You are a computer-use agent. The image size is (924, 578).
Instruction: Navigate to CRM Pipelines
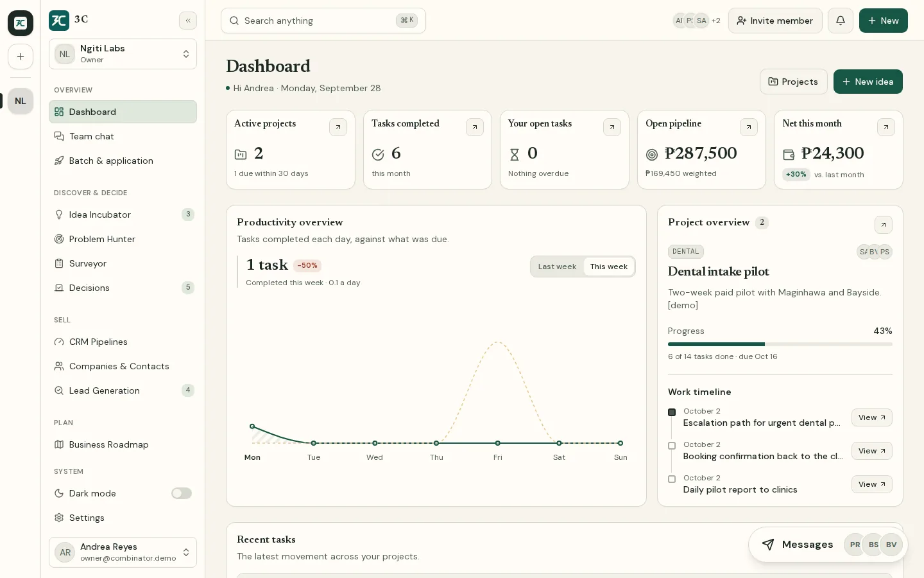(123, 342)
